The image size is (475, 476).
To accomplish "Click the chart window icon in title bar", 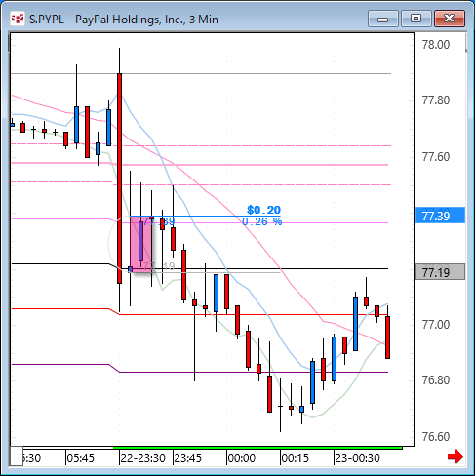I will pos(17,19).
